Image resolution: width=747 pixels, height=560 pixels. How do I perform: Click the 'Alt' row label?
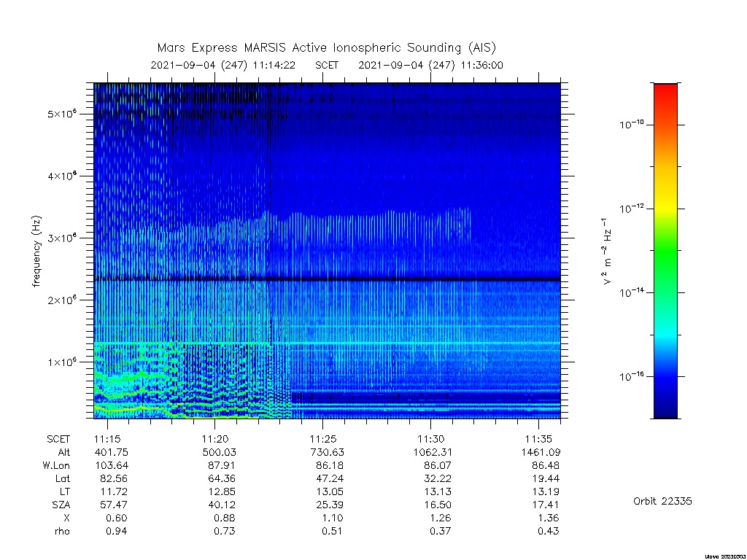(x=64, y=452)
